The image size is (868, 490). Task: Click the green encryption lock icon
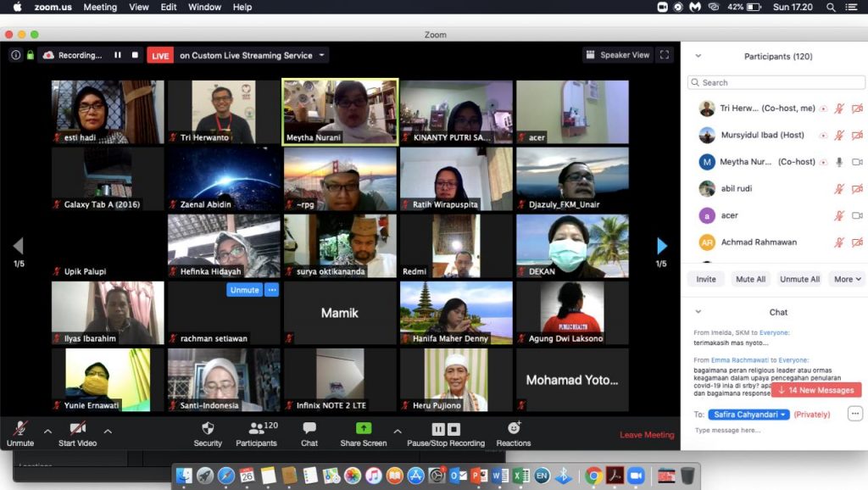click(31, 55)
